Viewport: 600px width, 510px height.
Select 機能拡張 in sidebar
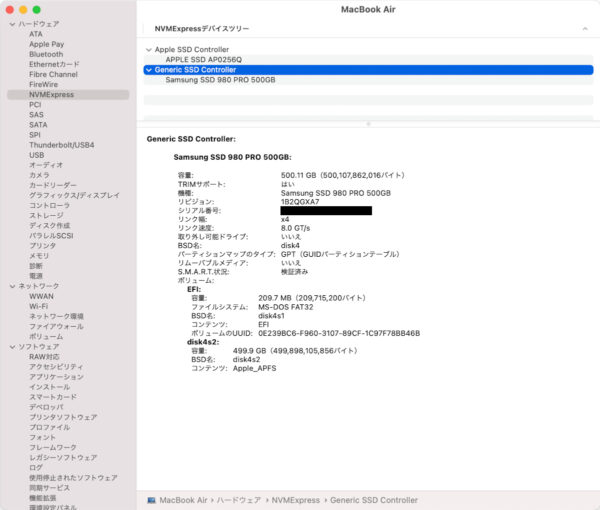[x=42, y=498]
